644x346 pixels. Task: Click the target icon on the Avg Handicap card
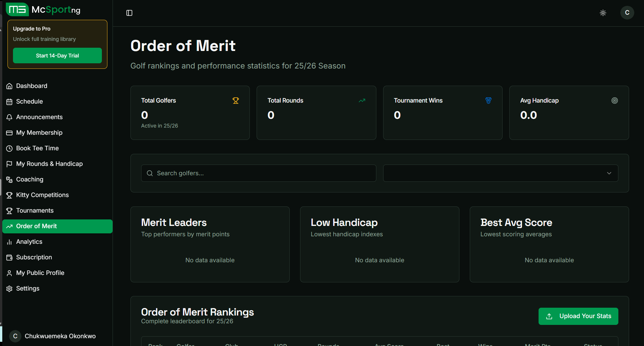pos(614,101)
